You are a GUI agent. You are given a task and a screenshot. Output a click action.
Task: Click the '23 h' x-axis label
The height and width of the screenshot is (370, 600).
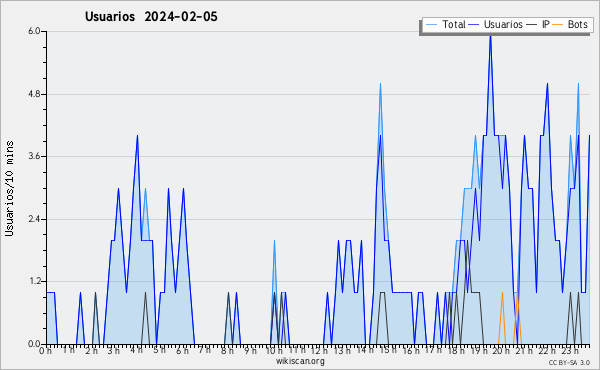point(570,350)
